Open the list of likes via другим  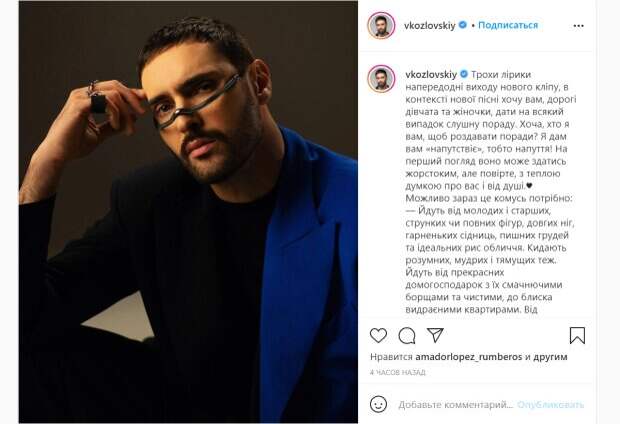(550, 357)
